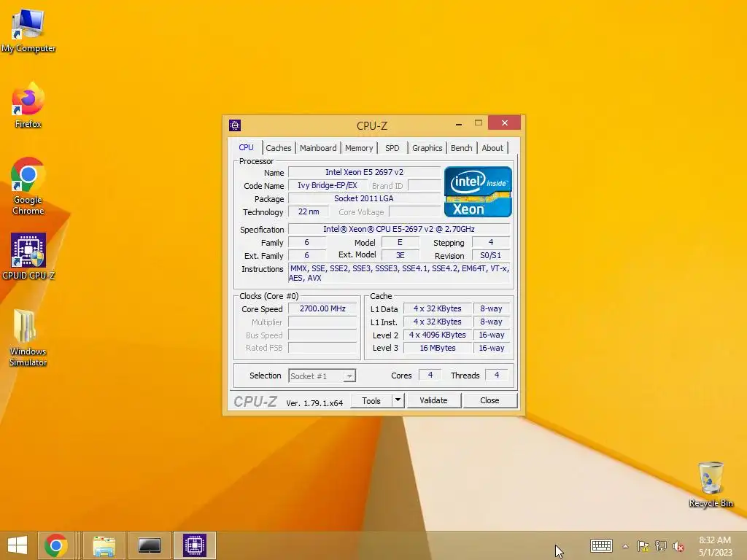
Task: Click the Core Speed value 2700.00 MHz
Action: coord(322,308)
